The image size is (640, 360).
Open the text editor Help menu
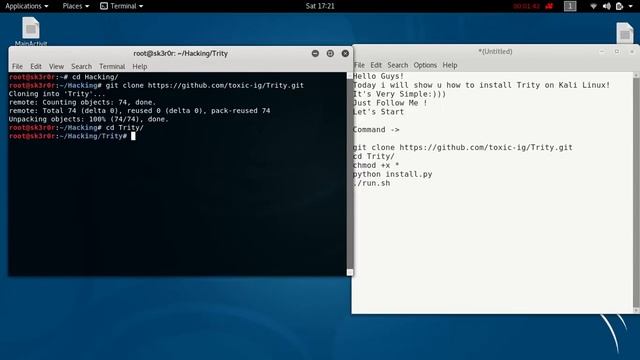[450, 65]
